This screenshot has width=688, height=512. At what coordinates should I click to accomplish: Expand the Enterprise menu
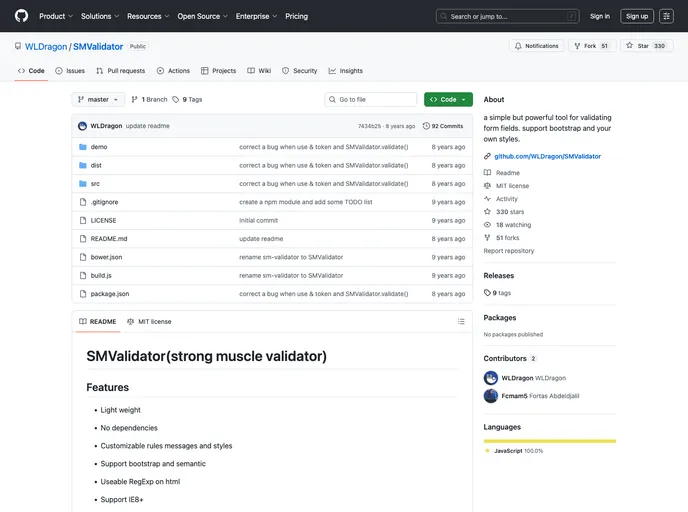click(x=256, y=16)
